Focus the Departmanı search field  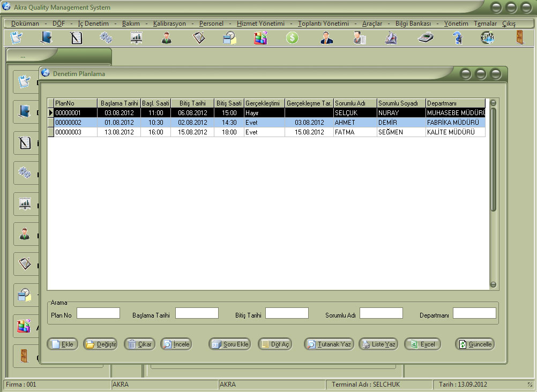(475, 313)
